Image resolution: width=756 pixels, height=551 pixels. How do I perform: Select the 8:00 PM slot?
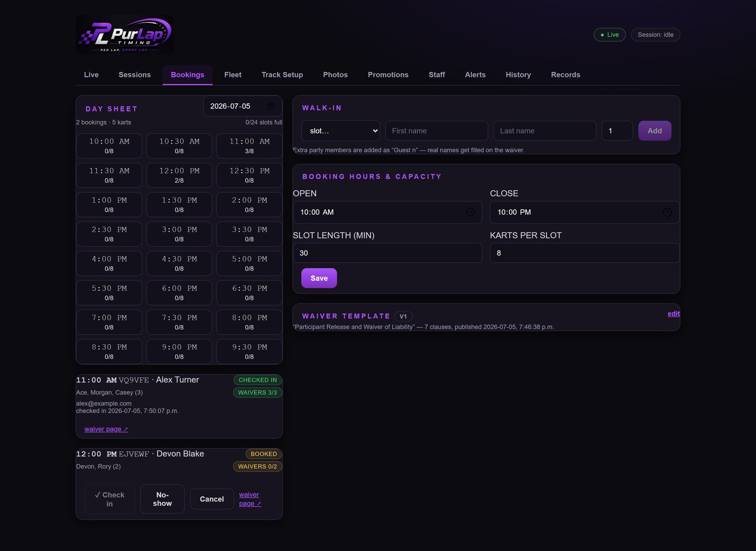tap(249, 322)
